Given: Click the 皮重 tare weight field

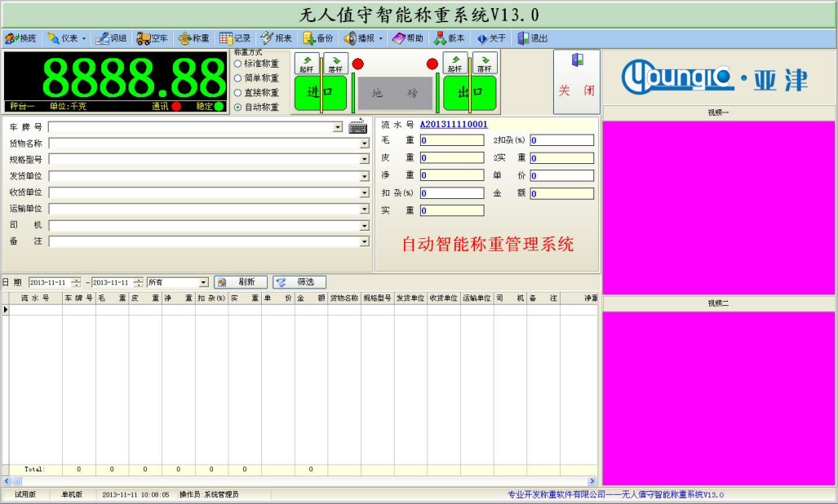Looking at the screenshot, I should point(452,158).
